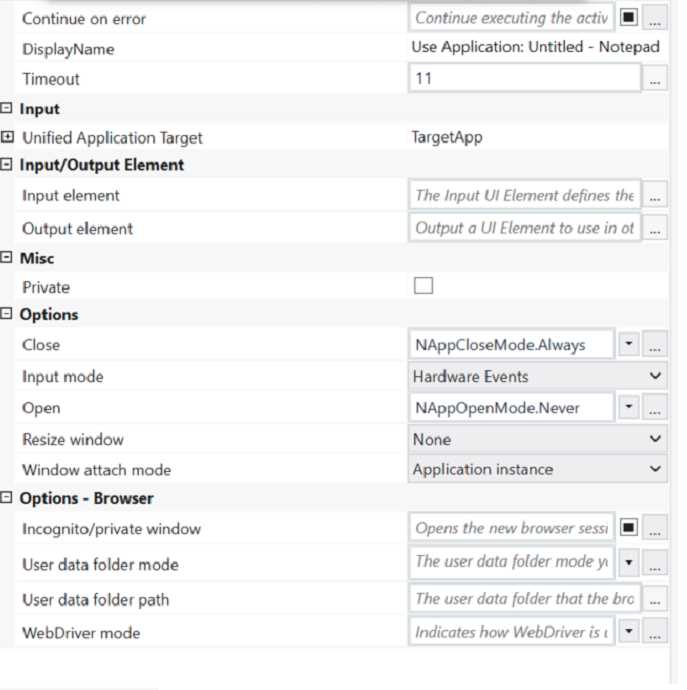Screen dimensions: 687x690
Task: Click ellipsis button for User data folder path
Action: click(x=655, y=600)
